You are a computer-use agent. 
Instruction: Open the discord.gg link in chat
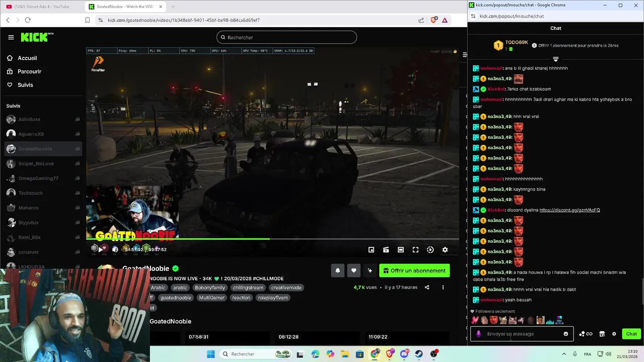(570, 210)
